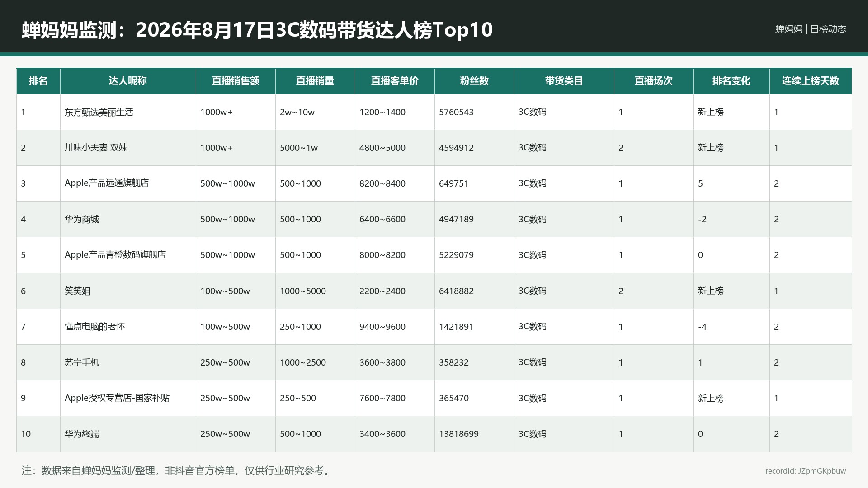
Task: Click the 连续上榜天数 column header
Action: [x=811, y=81]
